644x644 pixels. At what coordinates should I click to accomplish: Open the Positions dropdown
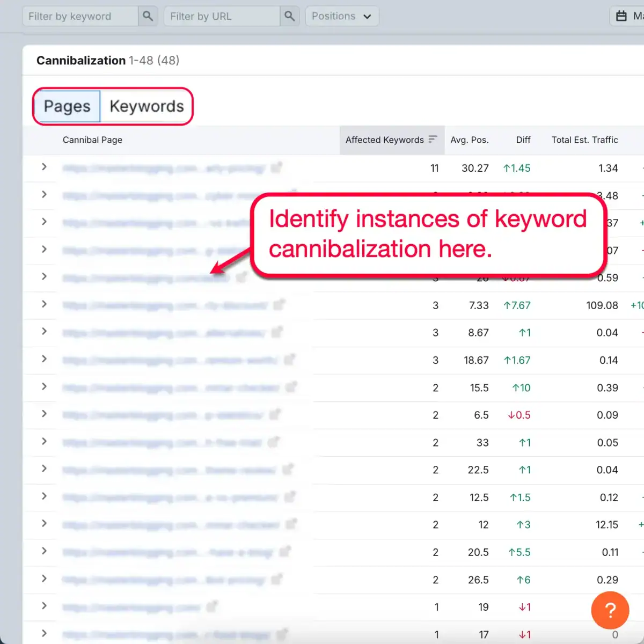342,16
